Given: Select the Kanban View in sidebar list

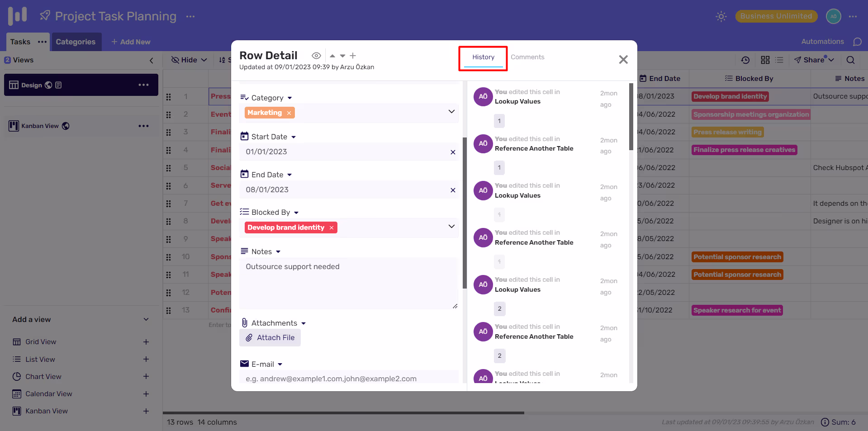Looking at the screenshot, I should click(x=81, y=126).
